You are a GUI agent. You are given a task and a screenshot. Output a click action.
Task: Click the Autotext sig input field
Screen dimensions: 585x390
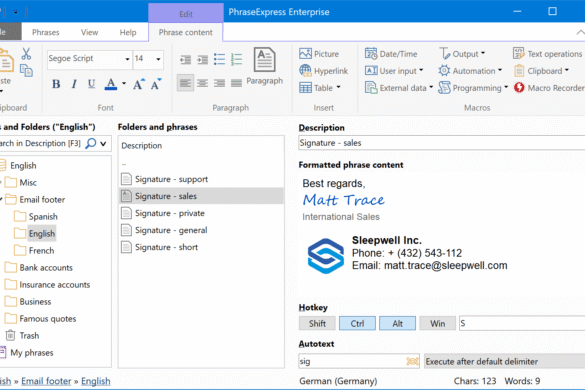tap(359, 361)
